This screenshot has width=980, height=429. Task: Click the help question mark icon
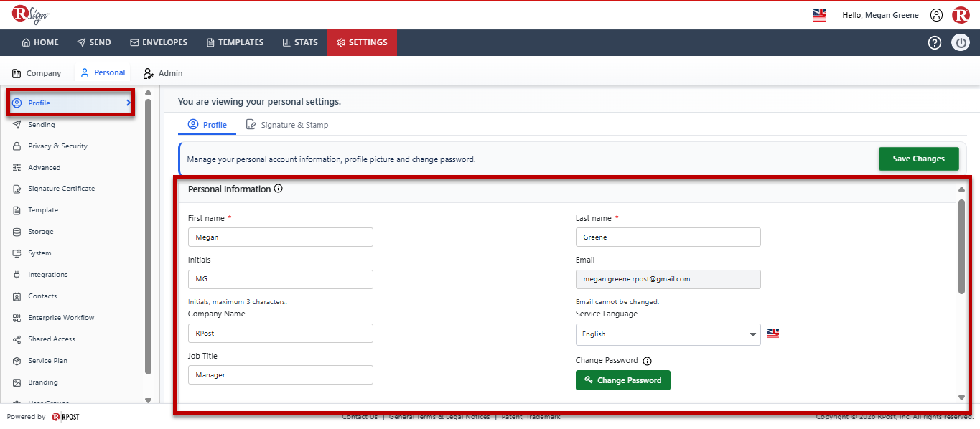tap(934, 42)
